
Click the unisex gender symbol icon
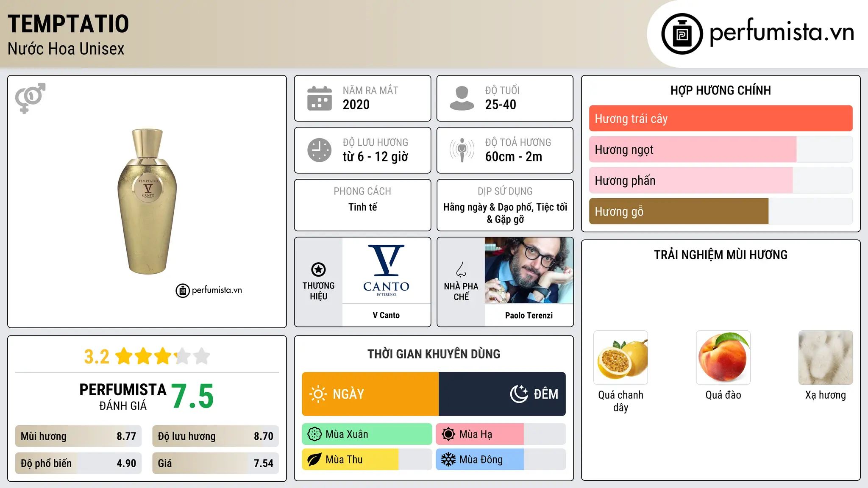30,98
